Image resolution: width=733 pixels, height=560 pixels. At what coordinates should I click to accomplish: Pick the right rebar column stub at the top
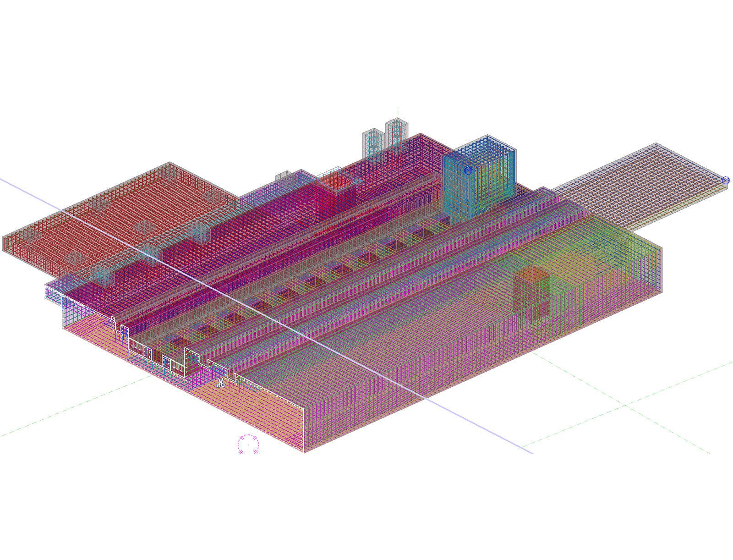coord(396,132)
